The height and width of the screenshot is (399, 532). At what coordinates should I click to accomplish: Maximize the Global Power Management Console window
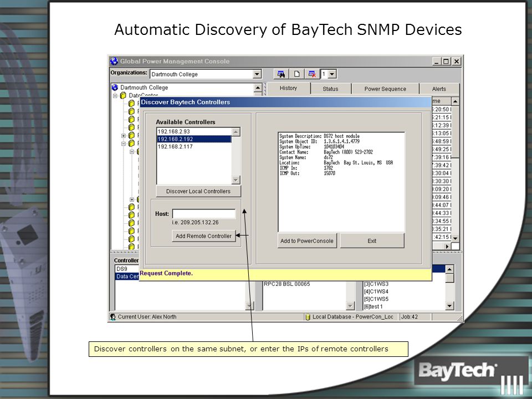click(446, 62)
